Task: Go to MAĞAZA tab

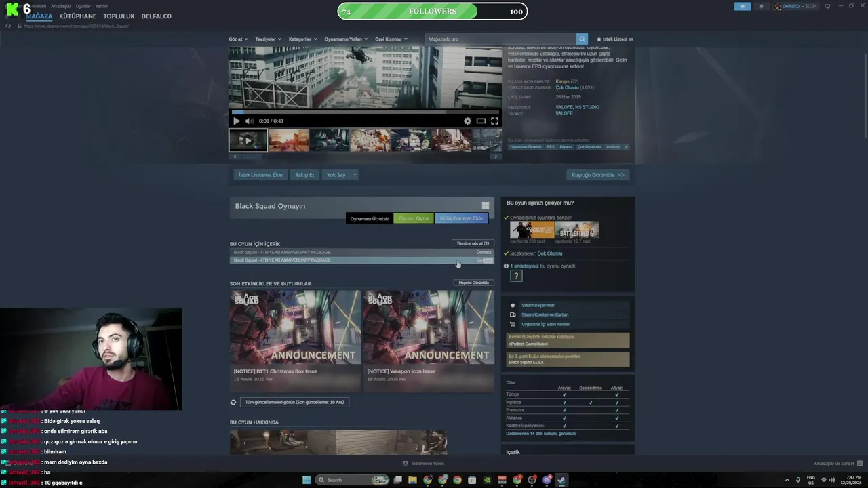Action: [39, 16]
